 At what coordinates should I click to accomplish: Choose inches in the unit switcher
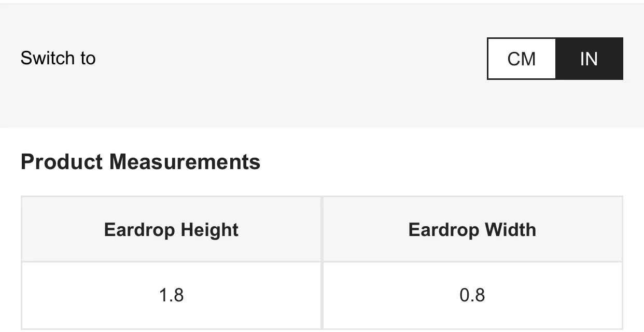tap(589, 59)
